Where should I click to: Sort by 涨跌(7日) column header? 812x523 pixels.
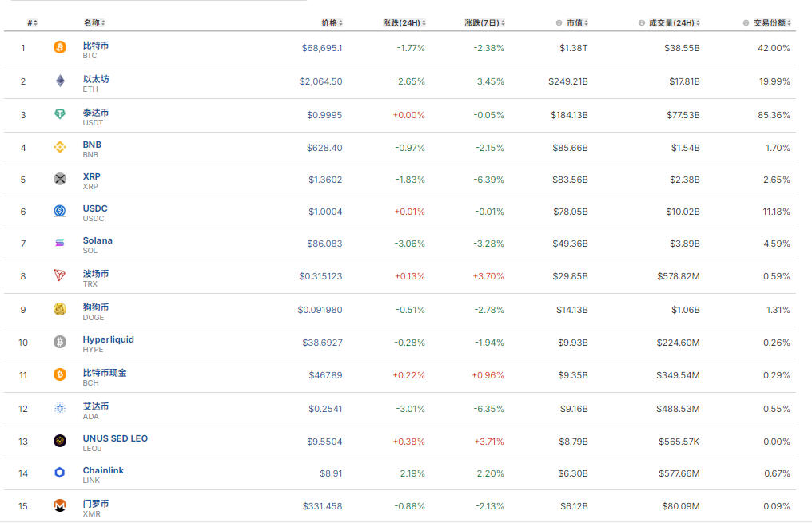click(484, 22)
